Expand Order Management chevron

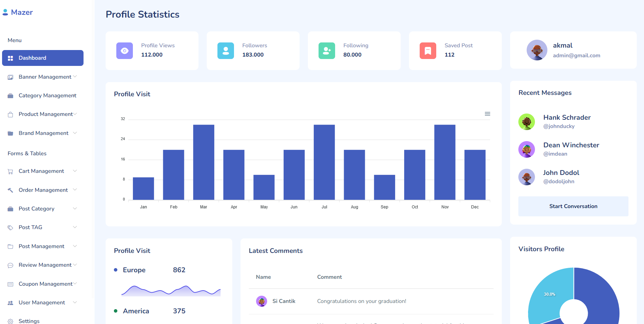click(x=75, y=190)
